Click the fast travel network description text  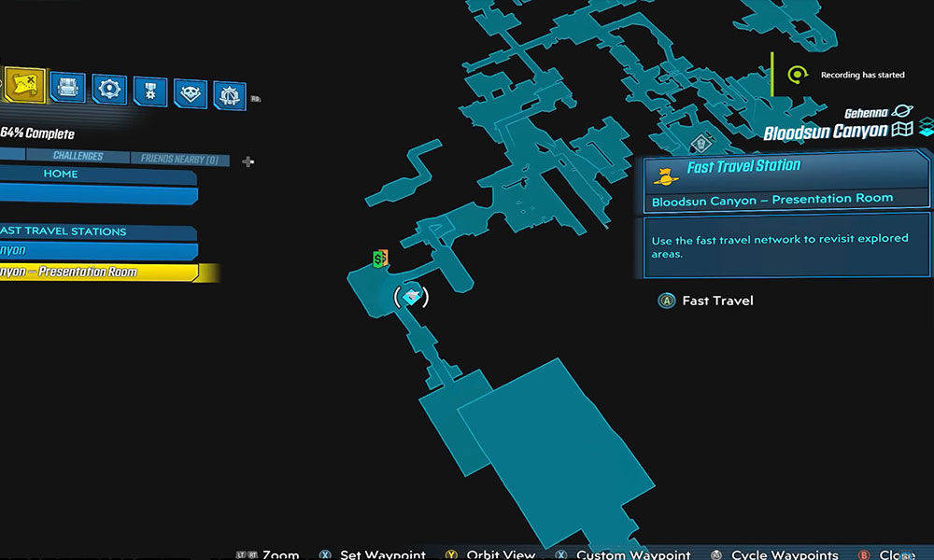[779, 245]
